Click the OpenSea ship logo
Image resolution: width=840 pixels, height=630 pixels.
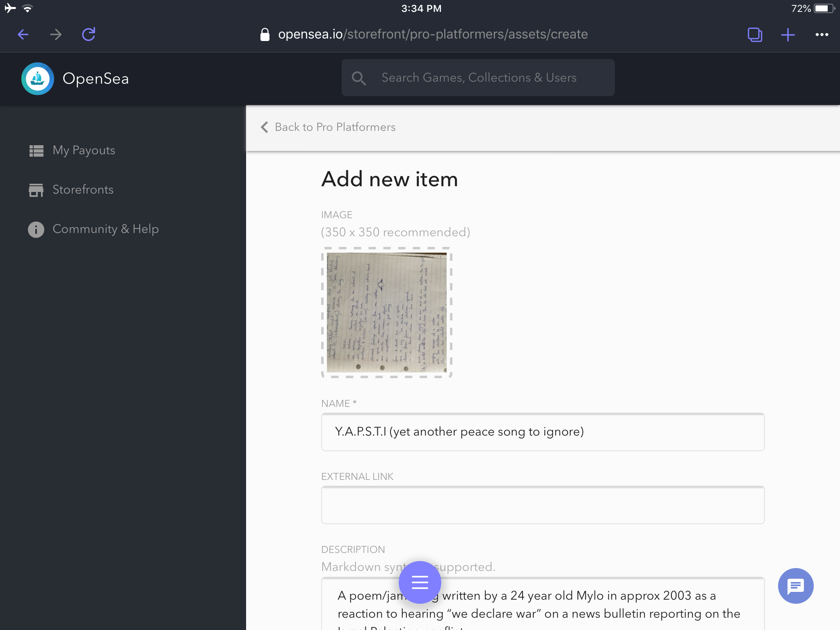coord(38,78)
